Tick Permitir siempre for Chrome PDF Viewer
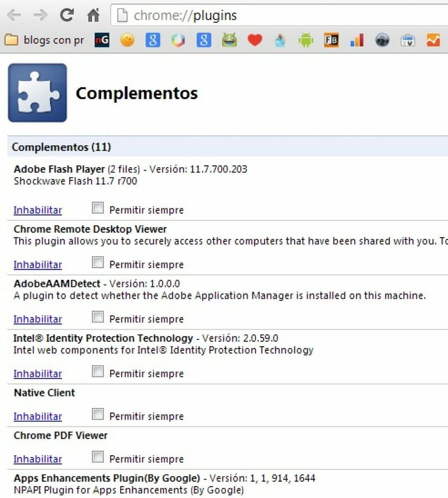Viewport: 448px width, 498px height. tap(99, 458)
